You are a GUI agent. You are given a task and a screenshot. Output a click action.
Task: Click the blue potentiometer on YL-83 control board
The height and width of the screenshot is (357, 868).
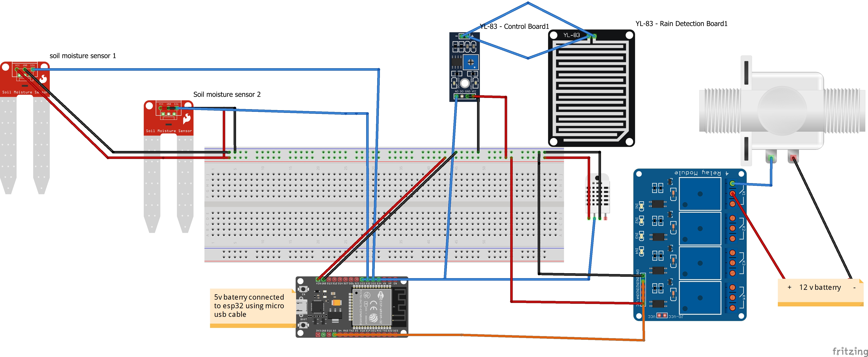pos(471,62)
